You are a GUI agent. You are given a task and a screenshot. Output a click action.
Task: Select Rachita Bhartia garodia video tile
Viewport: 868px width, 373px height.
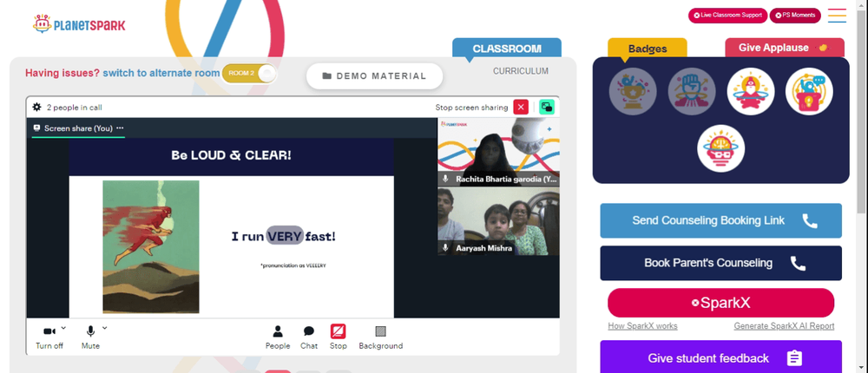point(498,152)
